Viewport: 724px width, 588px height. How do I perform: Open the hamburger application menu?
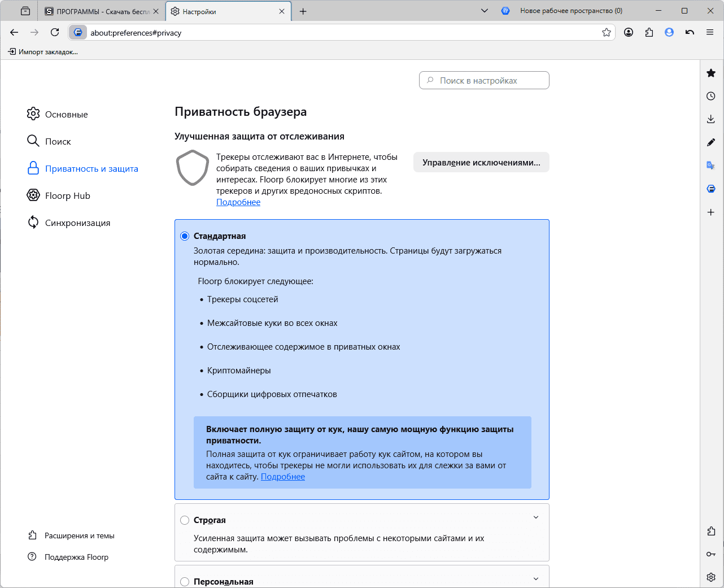[710, 32]
